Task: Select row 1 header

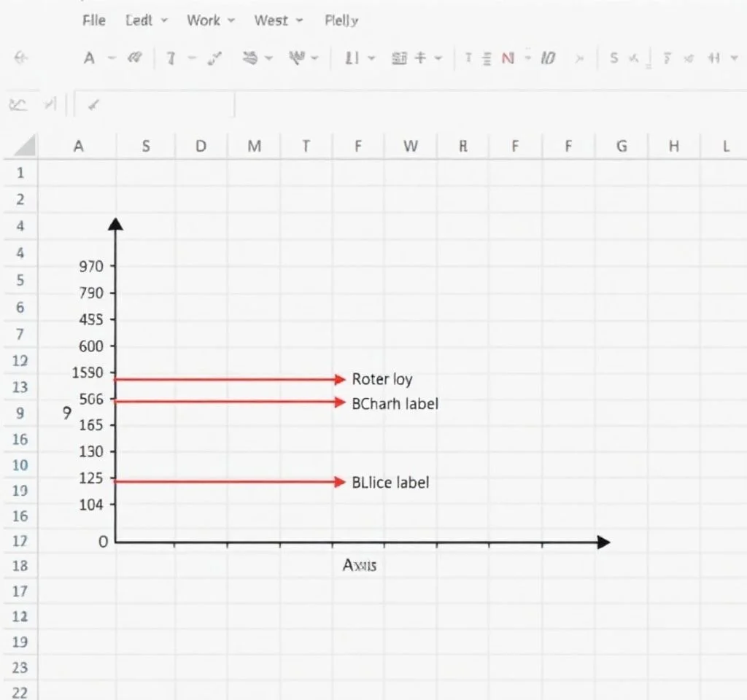Action: [20, 173]
